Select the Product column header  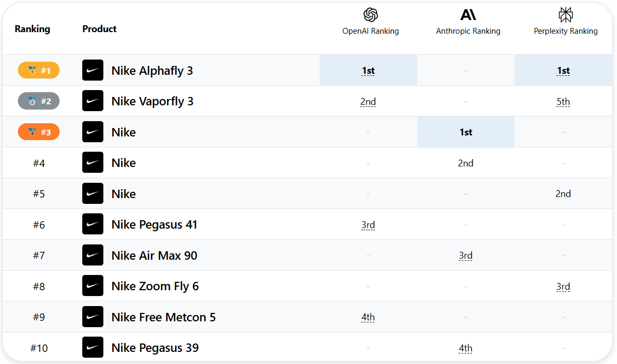(99, 28)
